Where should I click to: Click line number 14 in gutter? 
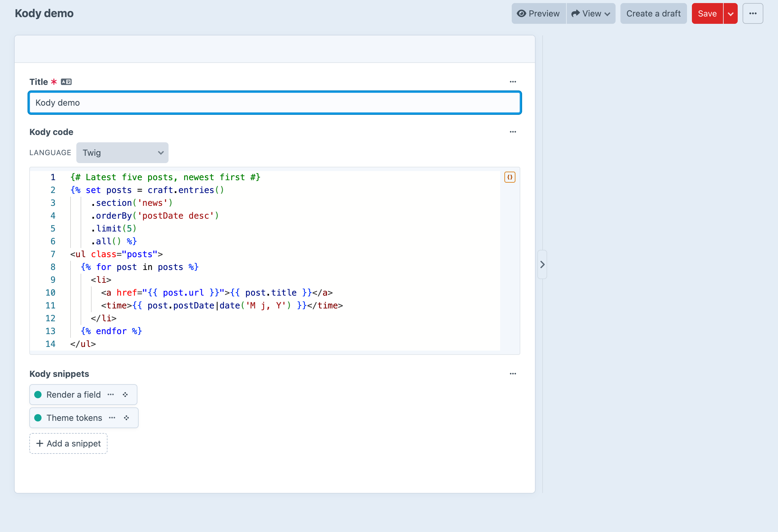pos(50,344)
